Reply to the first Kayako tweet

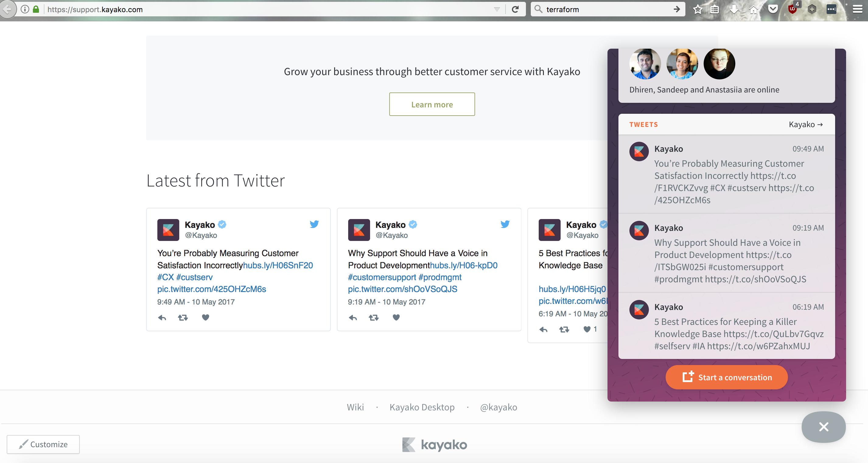(162, 317)
